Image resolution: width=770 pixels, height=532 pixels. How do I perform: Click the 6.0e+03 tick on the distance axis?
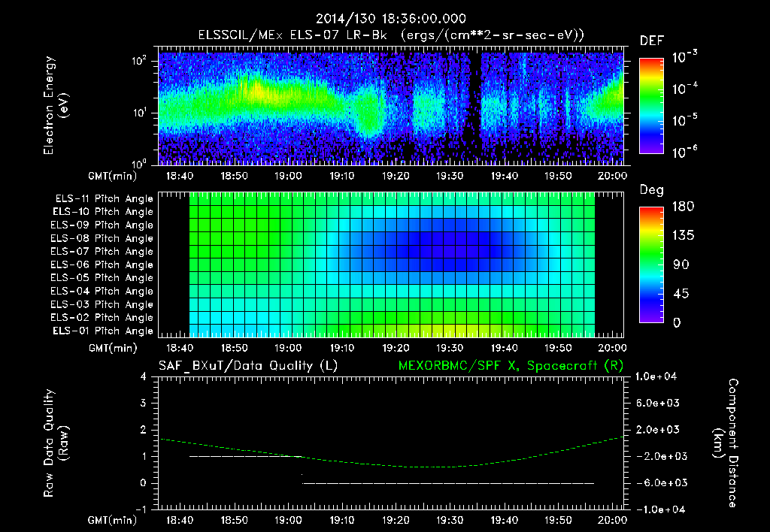pyautogui.click(x=657, y=403)
